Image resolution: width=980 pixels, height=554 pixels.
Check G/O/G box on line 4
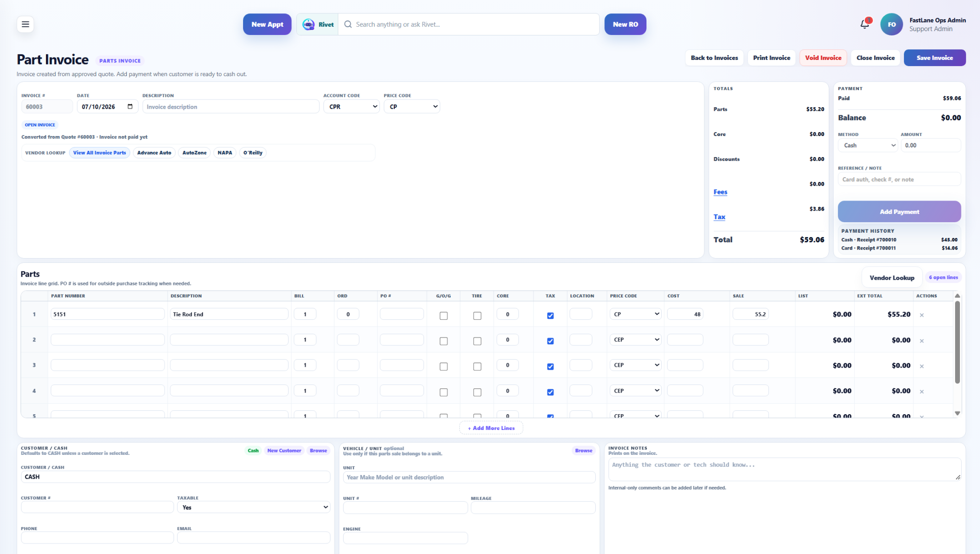point(444,392)
